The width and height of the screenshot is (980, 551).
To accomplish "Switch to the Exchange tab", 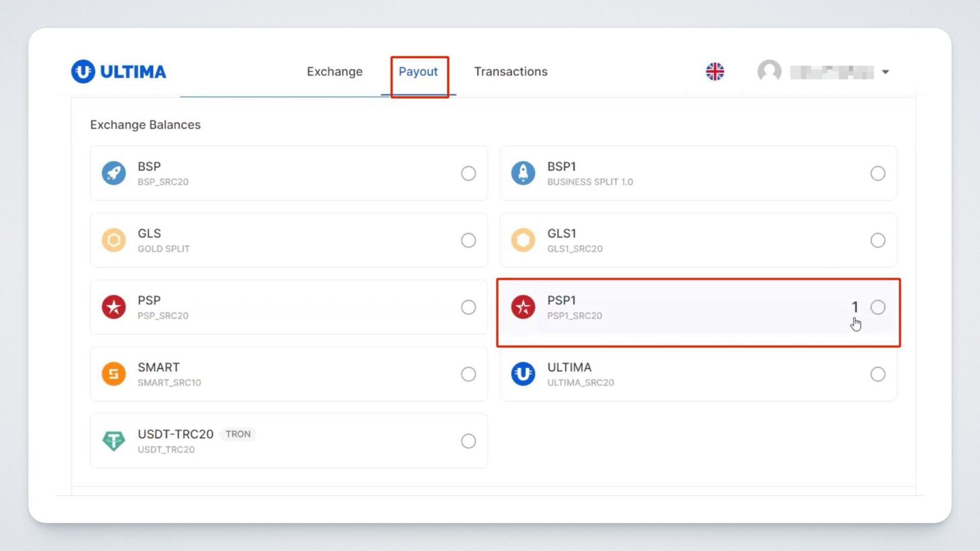I will tap(334, 71).
